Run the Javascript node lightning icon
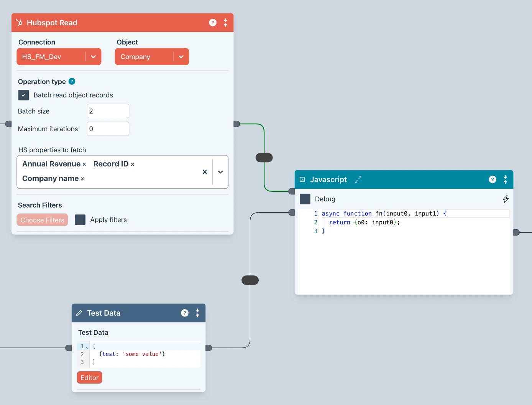The height and width of the screenshot is (405, 532). 506,199
